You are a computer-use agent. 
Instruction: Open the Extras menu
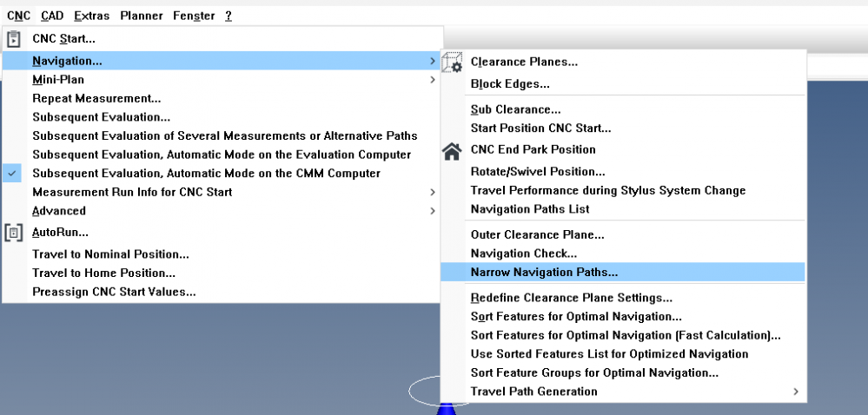91,16
